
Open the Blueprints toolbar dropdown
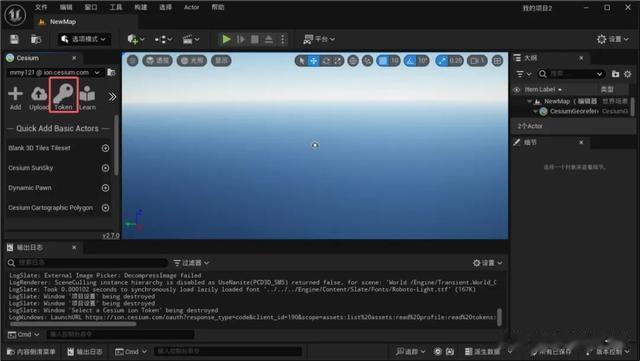tap(163, 39)
